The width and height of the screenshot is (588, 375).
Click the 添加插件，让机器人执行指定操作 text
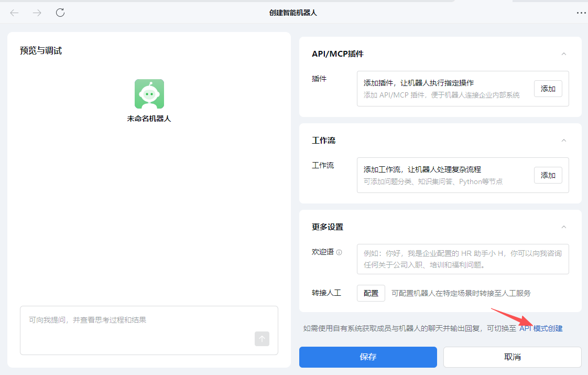pyautogui.click(x=419, y=83)
